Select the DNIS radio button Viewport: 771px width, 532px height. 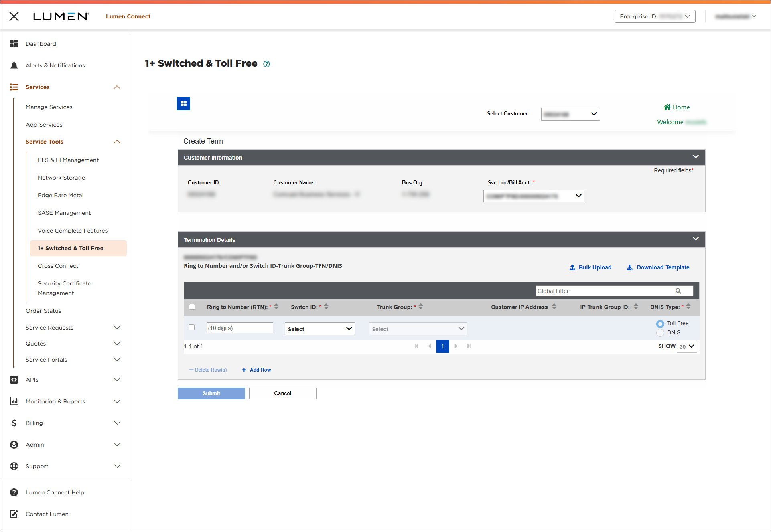[x=660, y=333]
